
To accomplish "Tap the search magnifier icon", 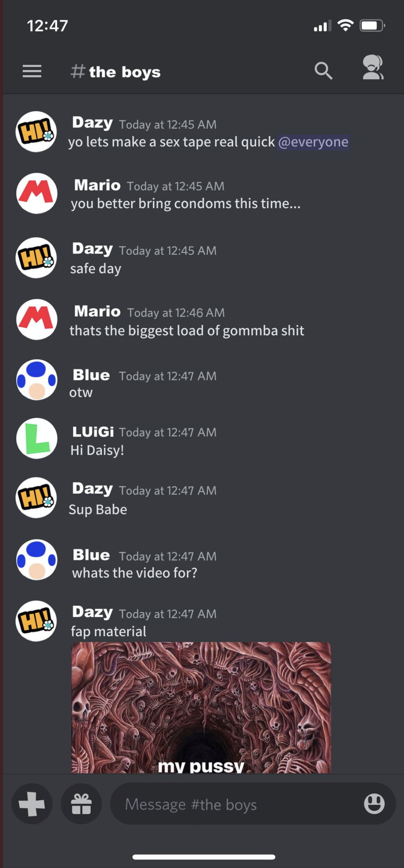I will pos(323,71).
